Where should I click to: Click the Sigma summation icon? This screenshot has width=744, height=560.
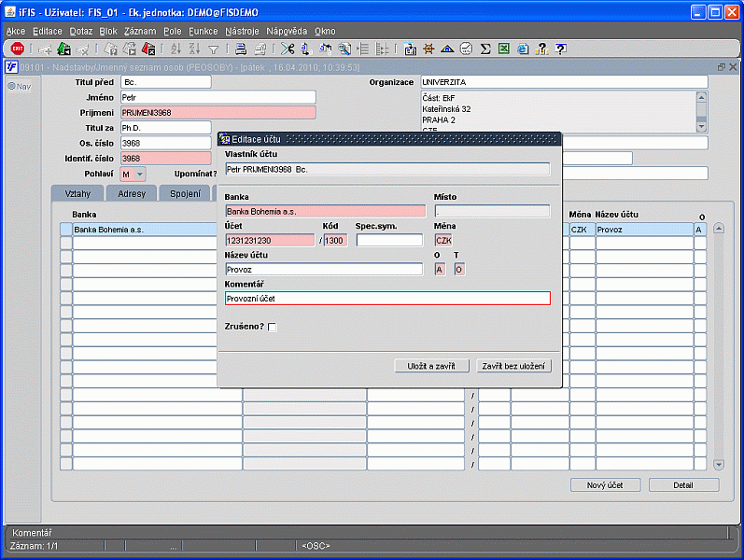tap(484, 49)
